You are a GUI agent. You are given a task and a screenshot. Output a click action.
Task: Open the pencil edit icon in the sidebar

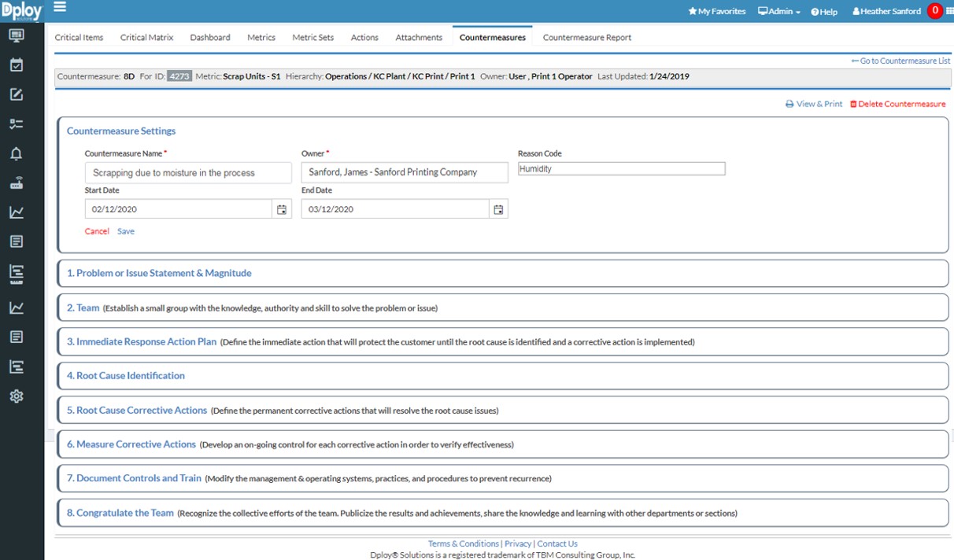pyautogui.click(x=17, y=95)
